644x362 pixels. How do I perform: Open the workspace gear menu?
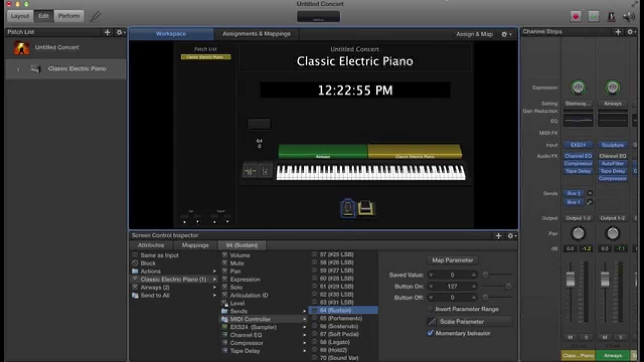click(506, 34)
